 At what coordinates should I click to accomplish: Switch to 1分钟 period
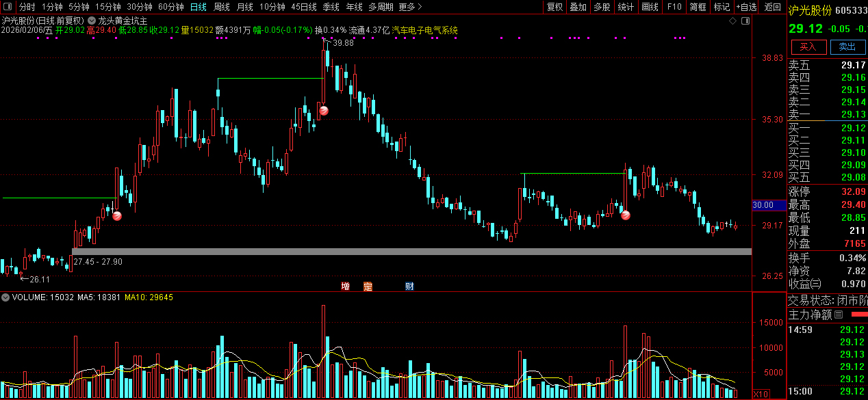[x=52, y=7]
